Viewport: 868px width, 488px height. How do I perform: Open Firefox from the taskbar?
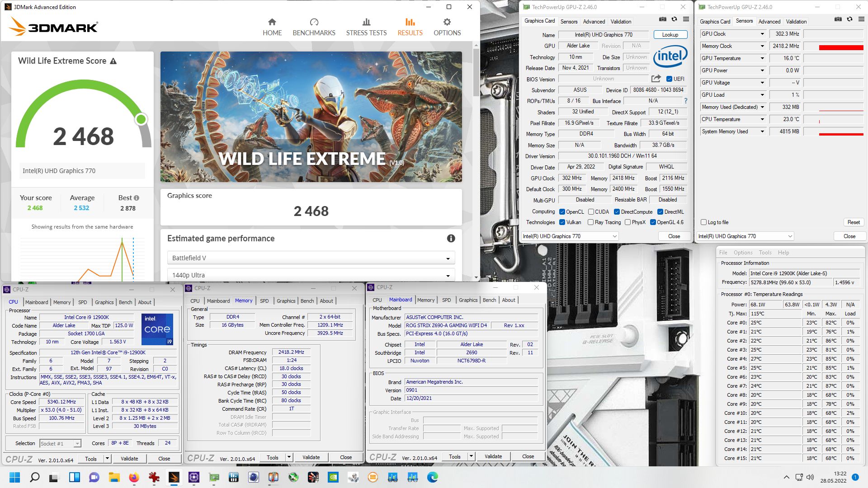(x=134, y=477)
